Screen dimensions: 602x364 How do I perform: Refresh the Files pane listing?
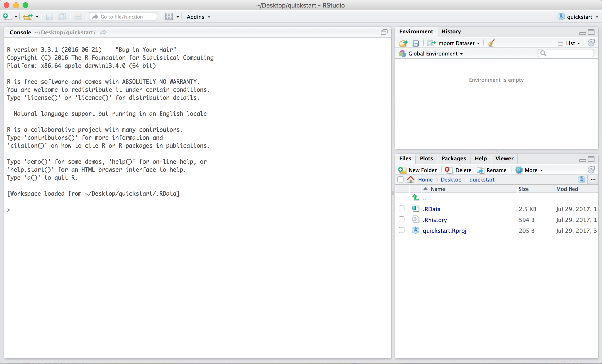click(x=591, y=170)
